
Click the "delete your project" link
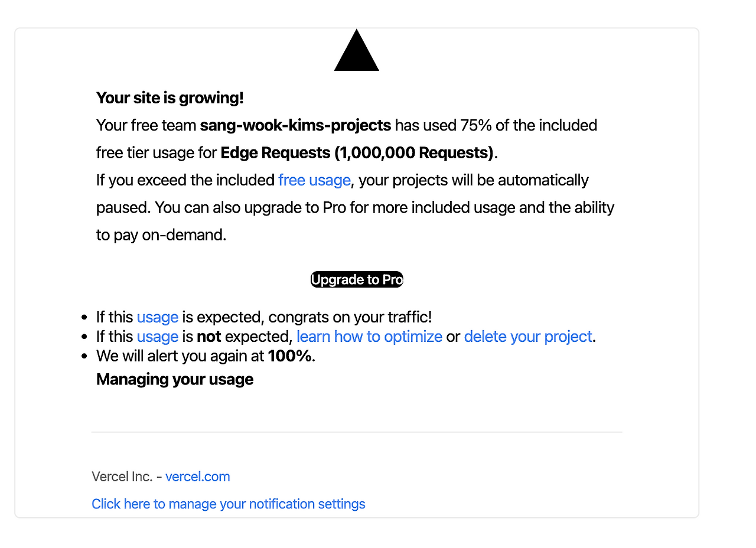click(x=527, y=337)
